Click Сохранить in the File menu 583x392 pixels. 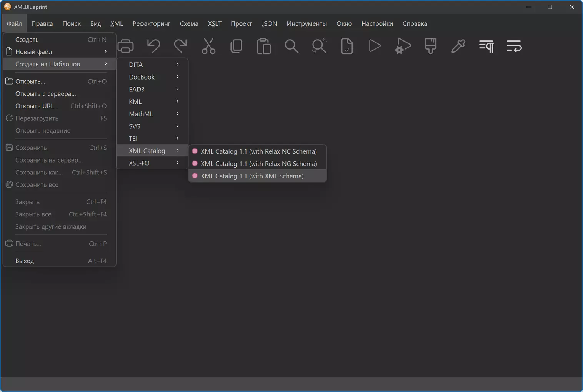tap(60, 148)
